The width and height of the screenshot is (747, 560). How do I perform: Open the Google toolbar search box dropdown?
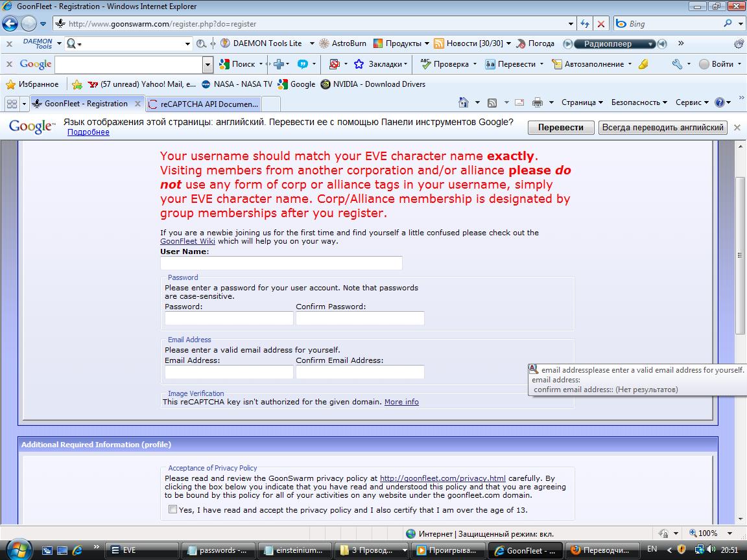[207, 64]
